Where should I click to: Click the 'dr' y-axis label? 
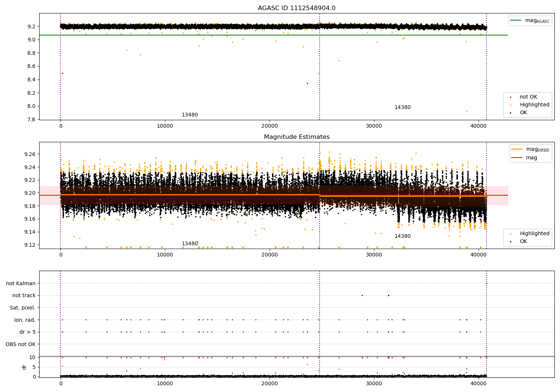point(24,367)
